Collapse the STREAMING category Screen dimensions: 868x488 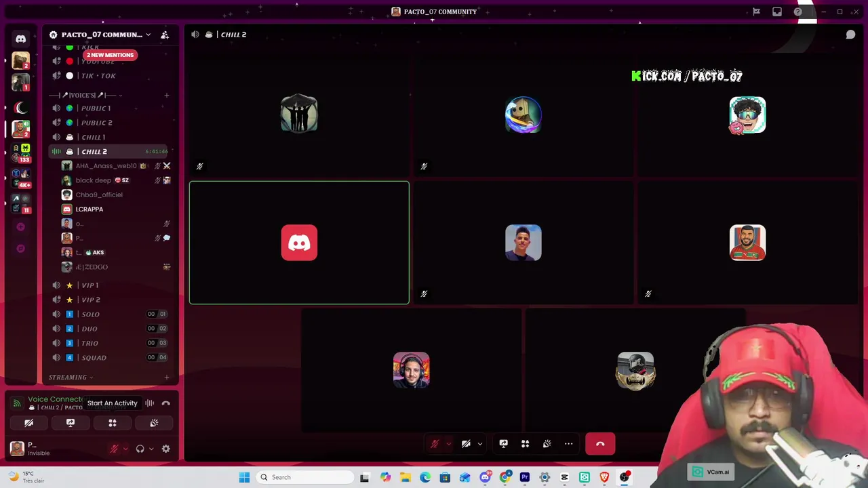(x=71, y=378)
